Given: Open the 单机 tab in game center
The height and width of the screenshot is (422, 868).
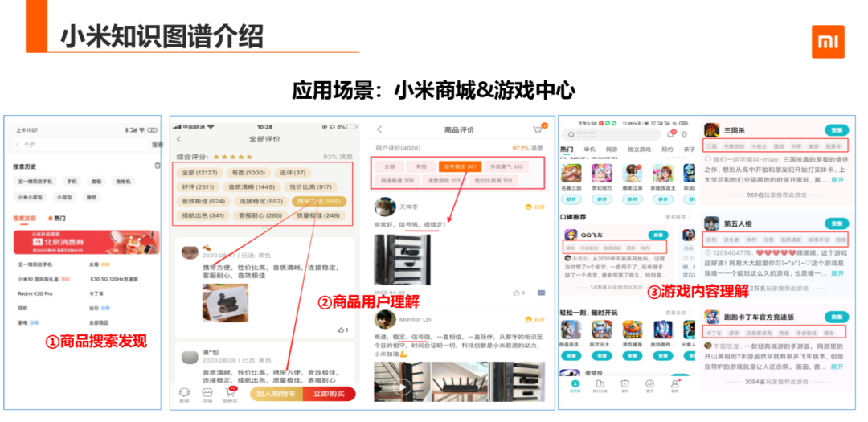Looking at the screenshot, I should click(590, 150).
